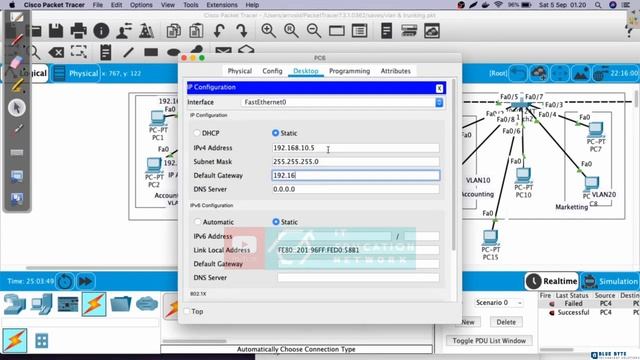
Task: Click the Wi-Fi status menu bar icon
Action: [x=498, y=5]
